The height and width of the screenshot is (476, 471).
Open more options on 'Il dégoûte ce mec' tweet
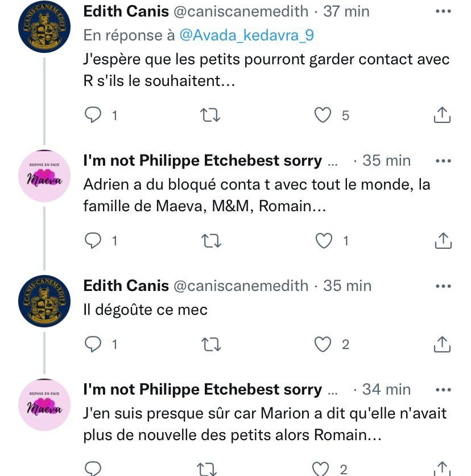point(443,286)
